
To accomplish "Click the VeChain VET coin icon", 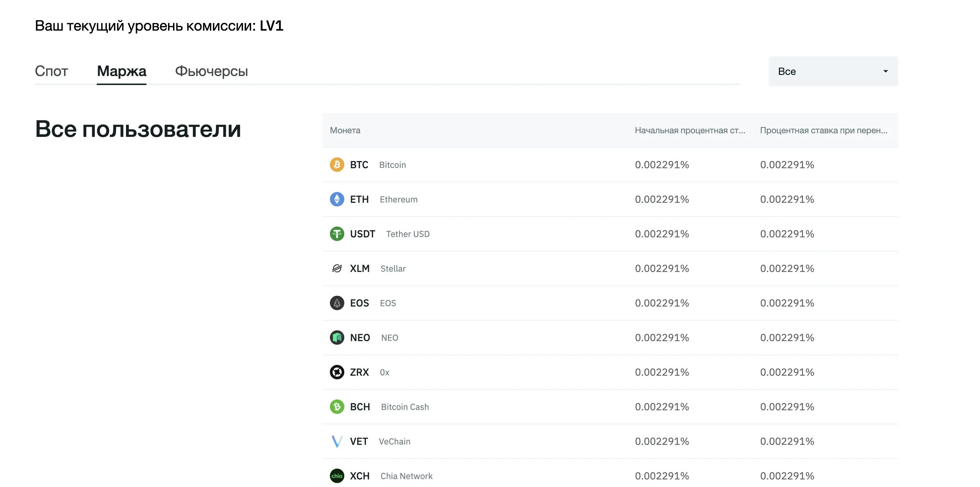I will click(337, 441).
